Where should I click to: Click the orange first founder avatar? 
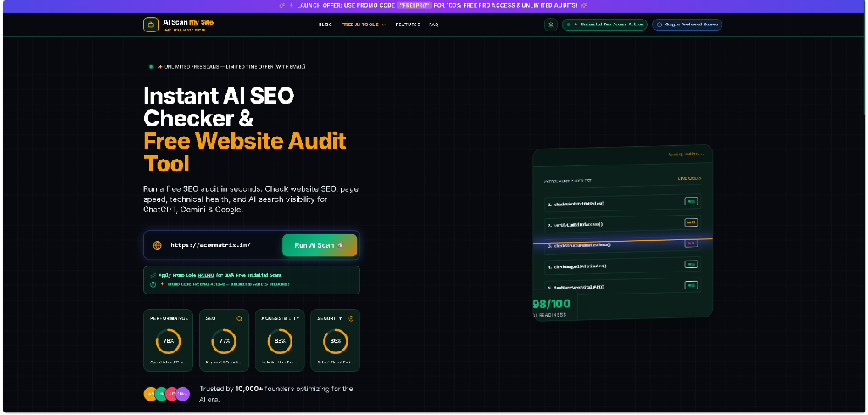pyautogui.click(x=150, y=394)
